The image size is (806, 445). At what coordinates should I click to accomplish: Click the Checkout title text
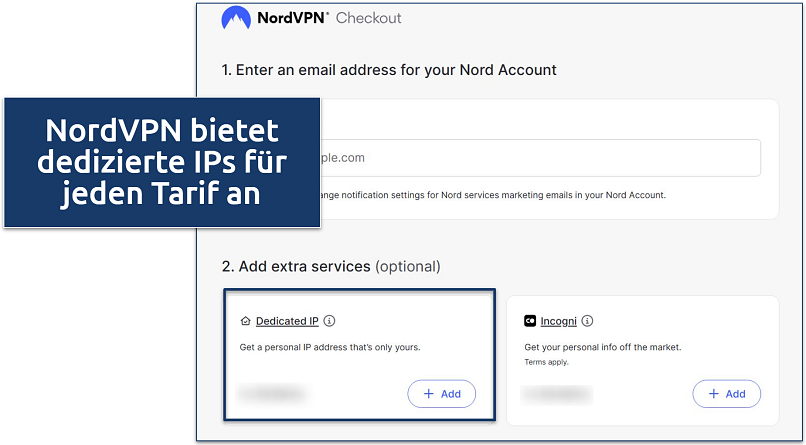368,19
